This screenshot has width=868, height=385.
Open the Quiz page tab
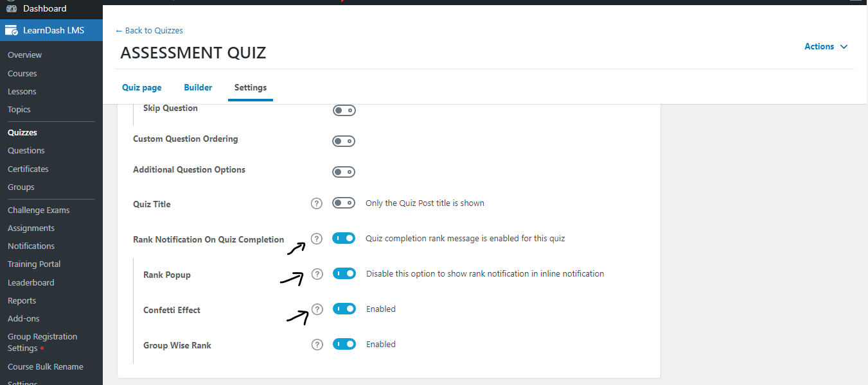(142, 87)
